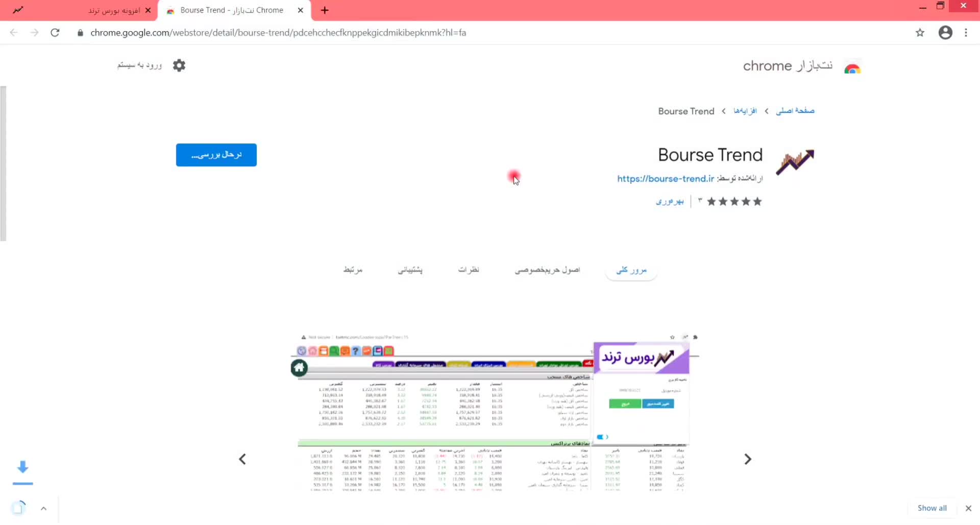Switch to the نظرات reviews tab
Viewport: 980px width, 525px height.
tap(468, 270)
